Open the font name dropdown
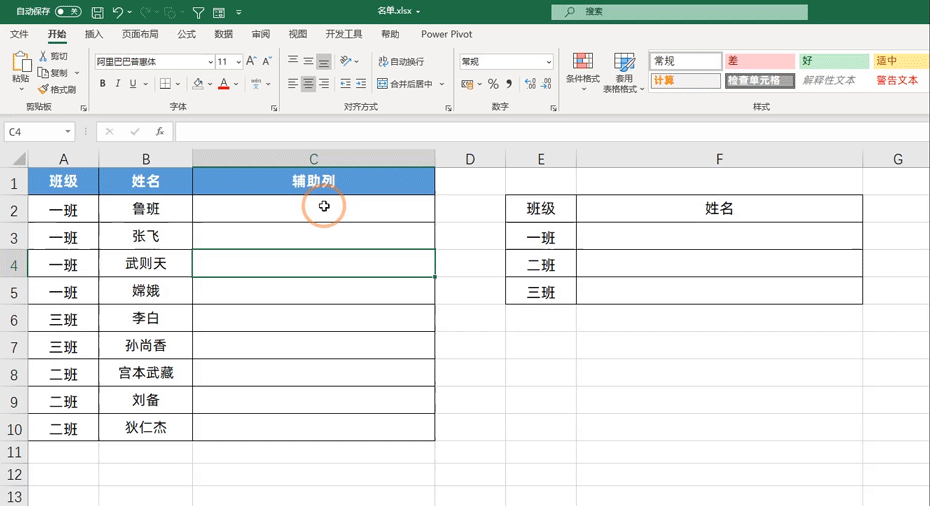 210,62
